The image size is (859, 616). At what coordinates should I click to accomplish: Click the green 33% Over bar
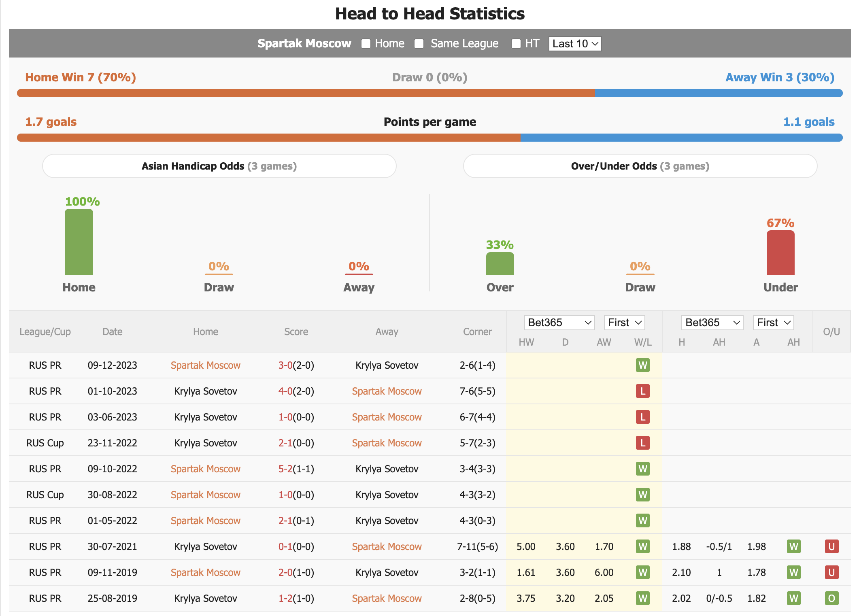coord(500,264)
